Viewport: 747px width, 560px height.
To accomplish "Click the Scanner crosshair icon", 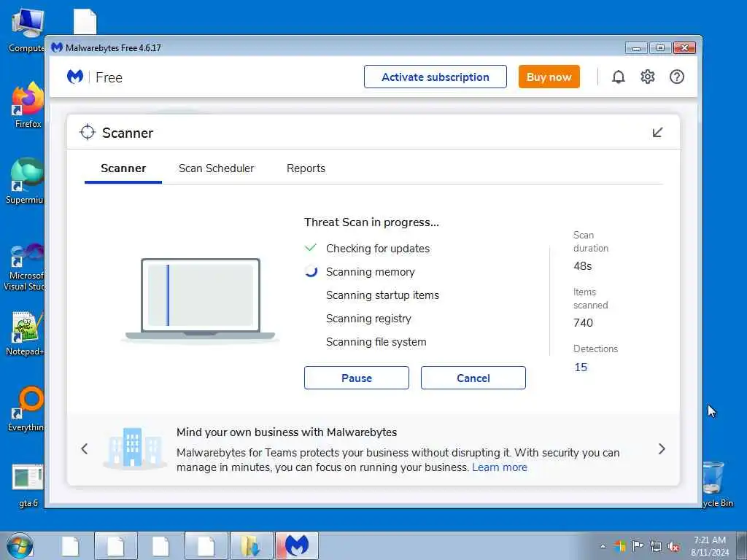I will pyautogui.click(x=88, y=132).
